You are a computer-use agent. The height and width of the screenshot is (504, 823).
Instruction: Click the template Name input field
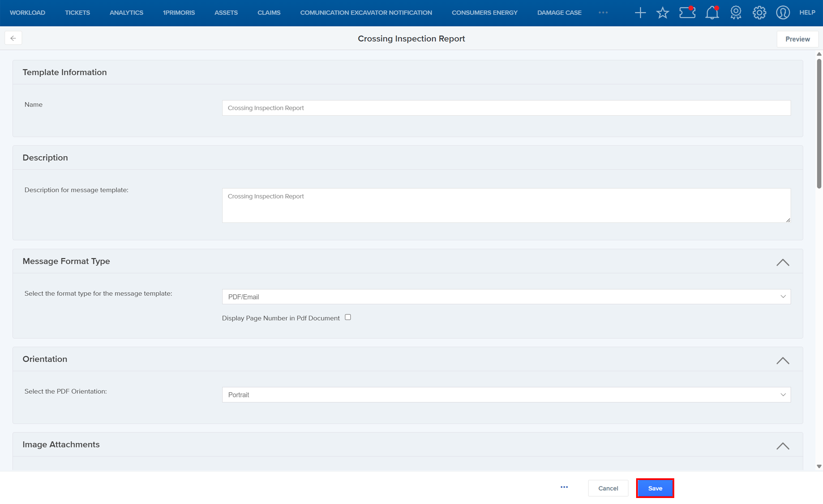coord(506,108)
